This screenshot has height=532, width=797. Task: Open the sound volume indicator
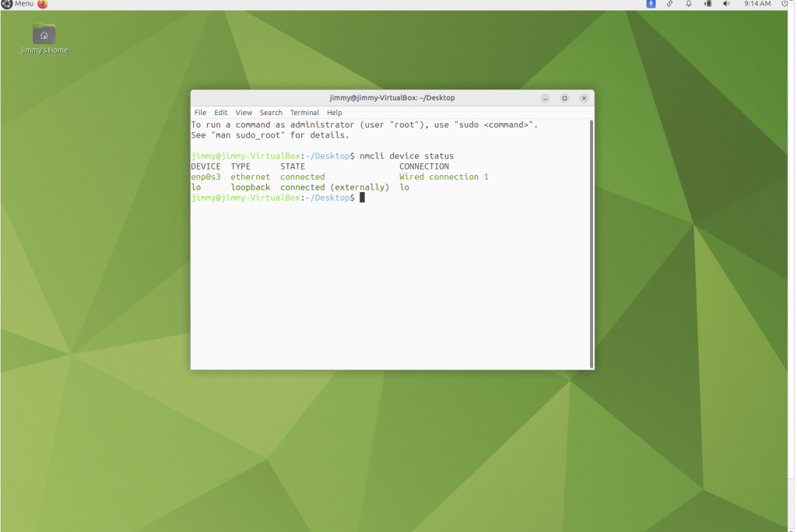[726, 4]
